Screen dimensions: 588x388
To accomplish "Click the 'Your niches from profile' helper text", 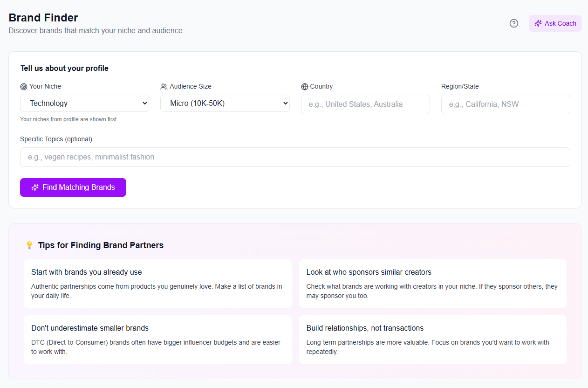I will pyautogui.click(x=68, y=119).
